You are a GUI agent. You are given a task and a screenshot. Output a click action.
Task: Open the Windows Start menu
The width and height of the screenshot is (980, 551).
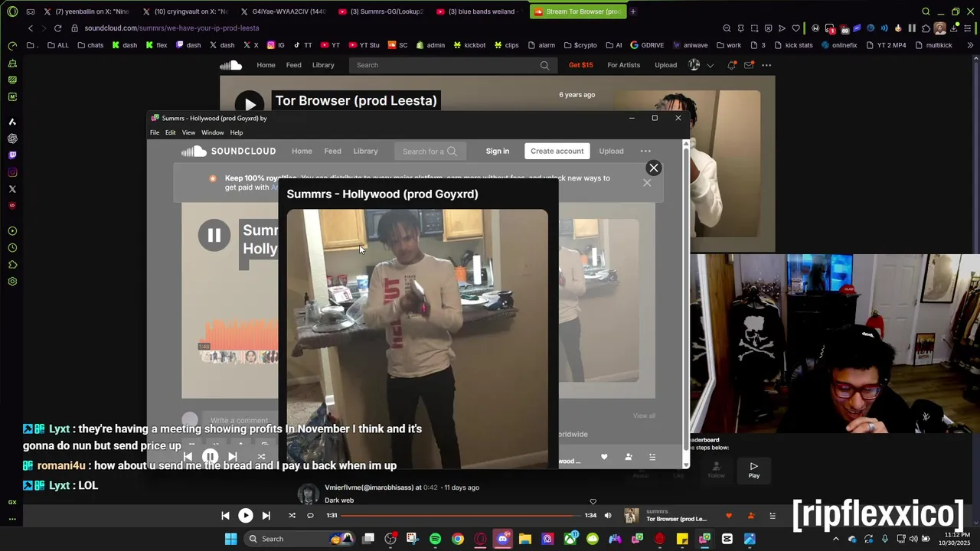(x=230, y=539)
